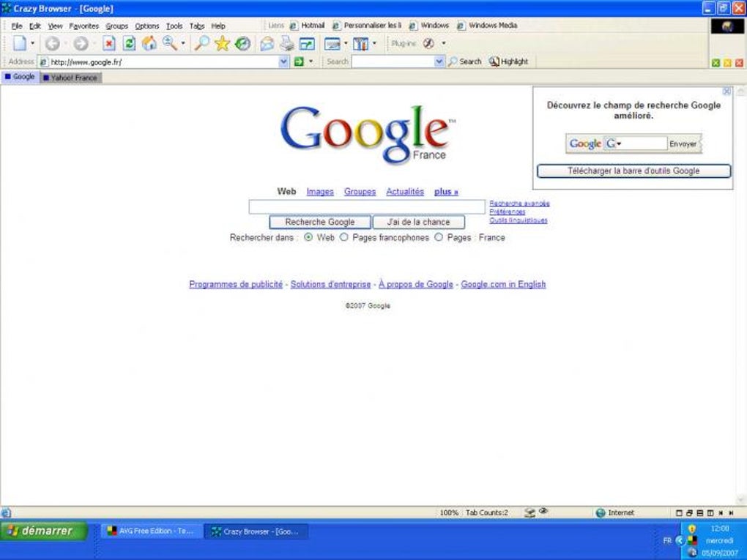Click the green tab-area restore icon
Screen dimensions: 747x560
[716, 63]
